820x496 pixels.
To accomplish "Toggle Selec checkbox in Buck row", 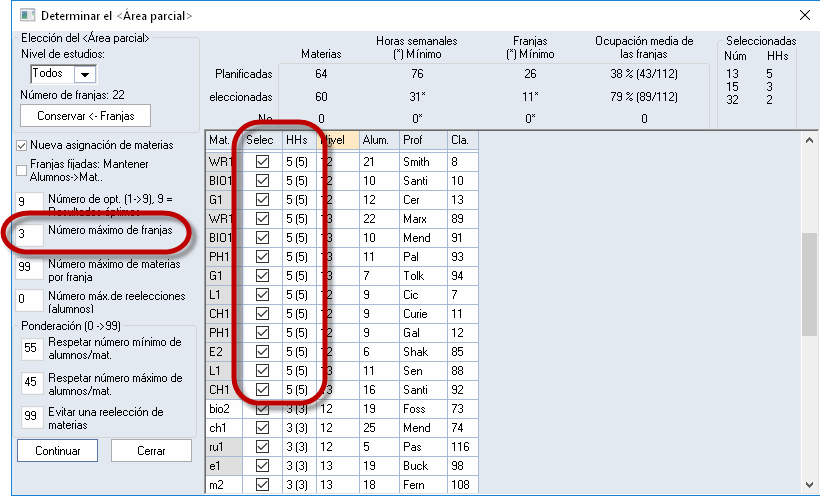I will coord(262,466).
